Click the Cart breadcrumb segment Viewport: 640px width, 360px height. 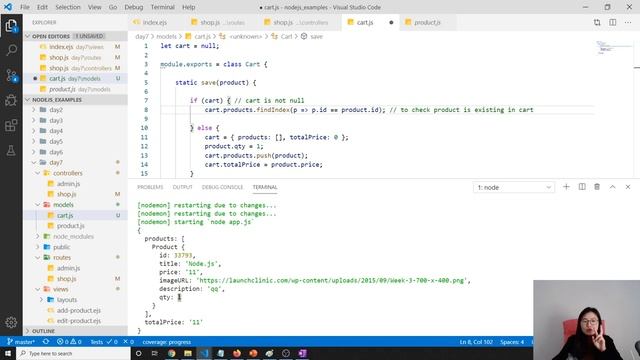click(287, 36)
